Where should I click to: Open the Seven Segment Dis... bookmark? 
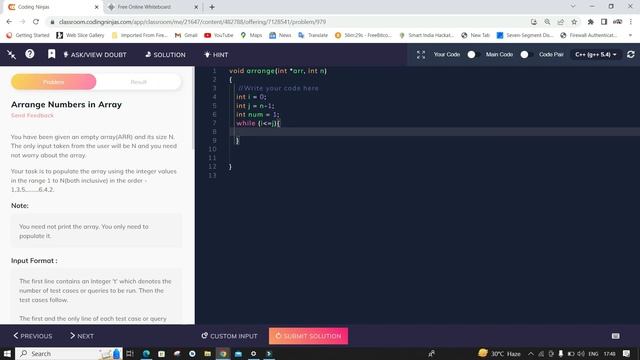point(525,36)
